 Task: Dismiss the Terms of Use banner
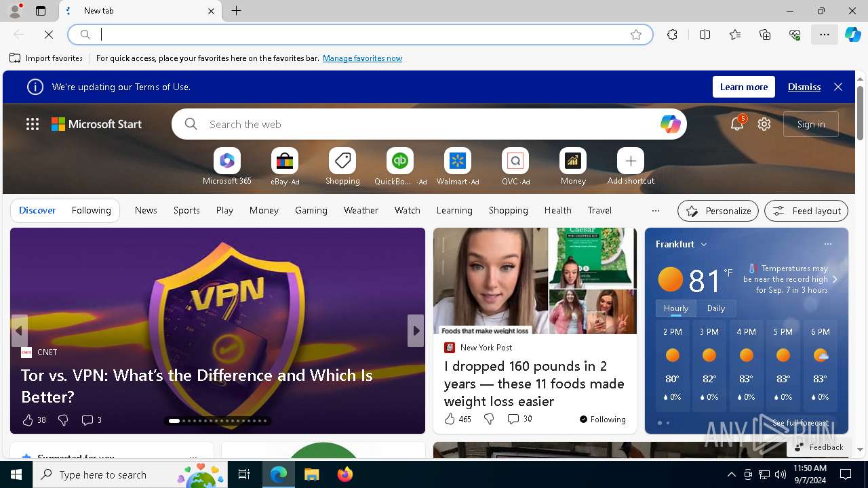click(804, 87)
